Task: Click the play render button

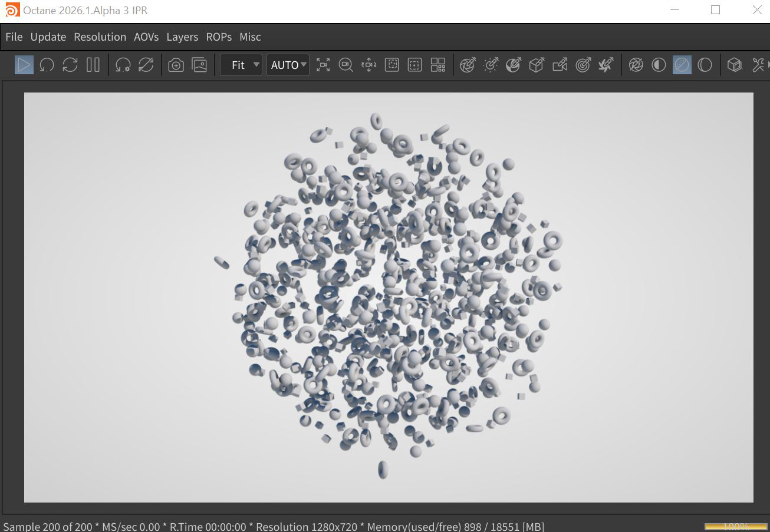Action: pos(24,65)
